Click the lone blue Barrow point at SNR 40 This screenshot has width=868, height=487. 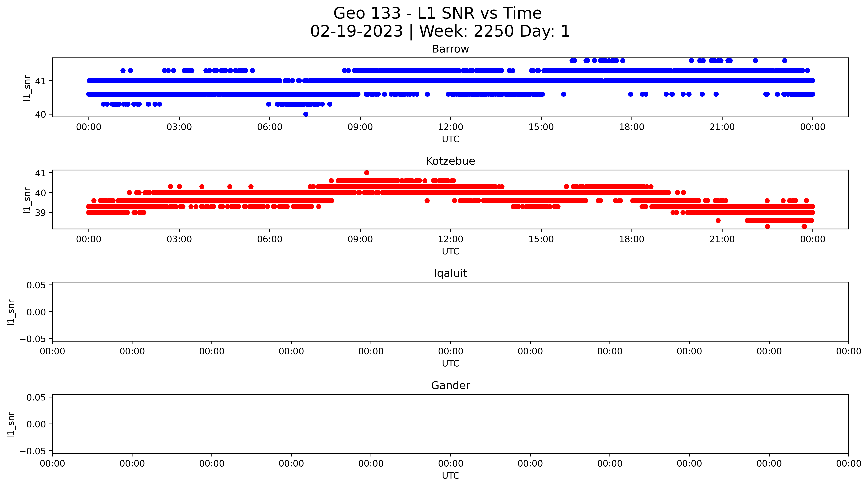coord(306,114)
